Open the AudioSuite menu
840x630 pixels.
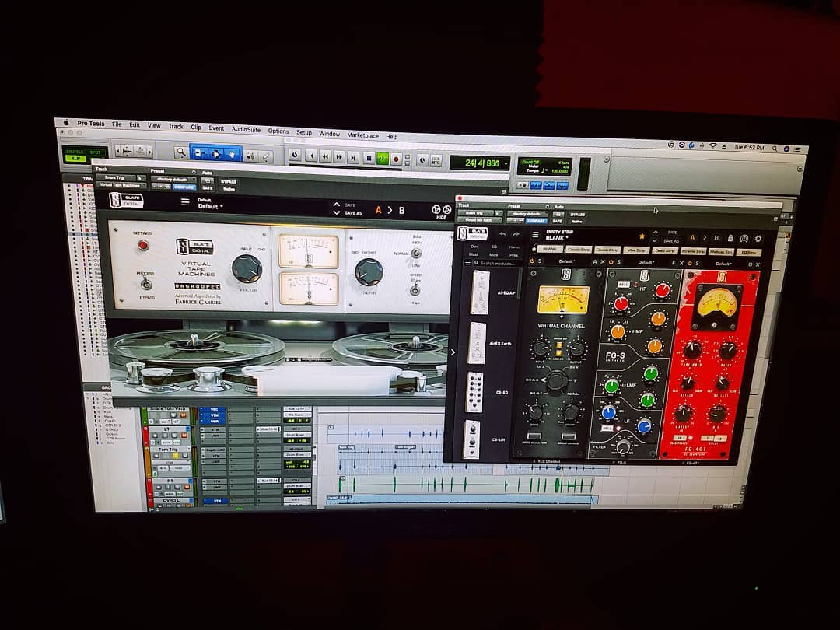point(246,128)
